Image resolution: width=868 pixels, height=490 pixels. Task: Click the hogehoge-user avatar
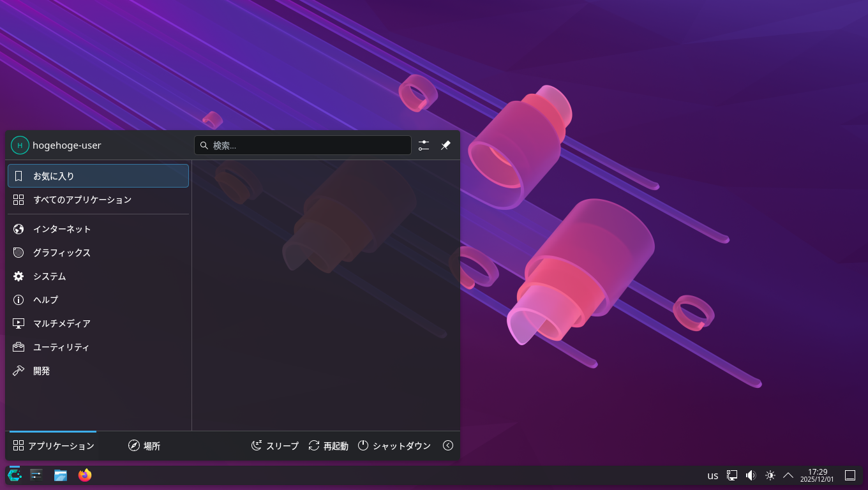tap(19, 145)
